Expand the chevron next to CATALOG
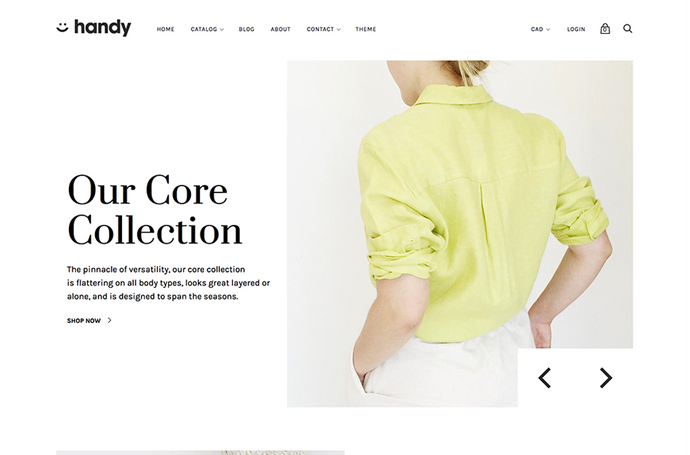 tap(222, 29)
